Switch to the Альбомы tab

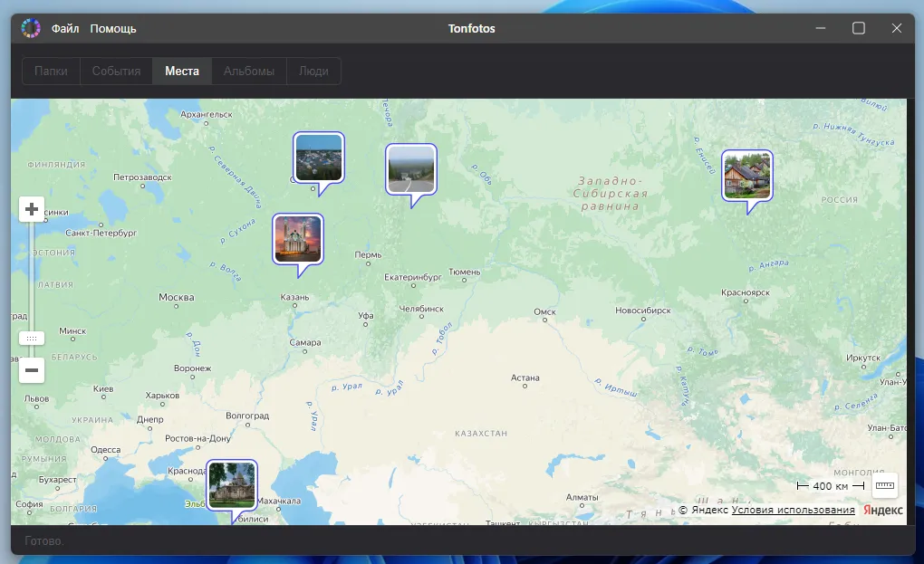coord(248,72)
